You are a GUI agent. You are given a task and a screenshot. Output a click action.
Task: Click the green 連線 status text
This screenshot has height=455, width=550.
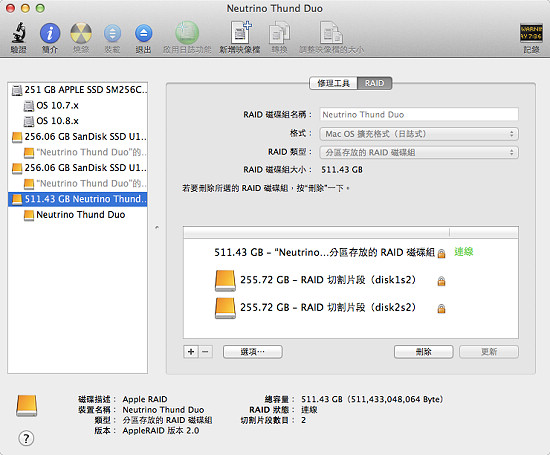464,252
